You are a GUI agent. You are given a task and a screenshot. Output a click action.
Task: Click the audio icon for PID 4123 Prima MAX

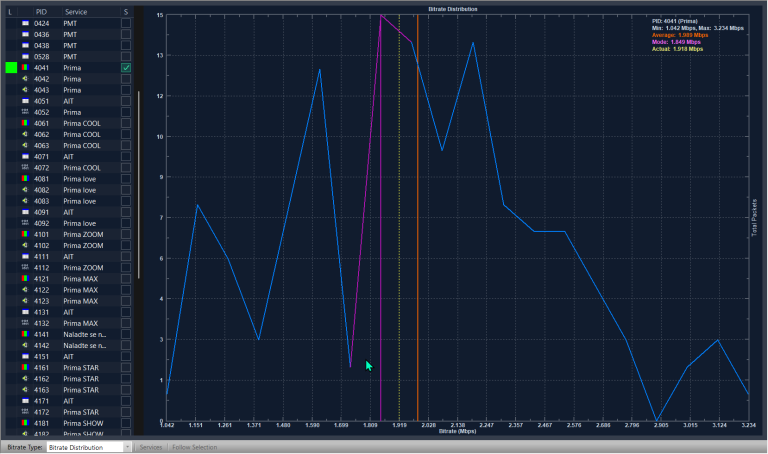point(25,301)
